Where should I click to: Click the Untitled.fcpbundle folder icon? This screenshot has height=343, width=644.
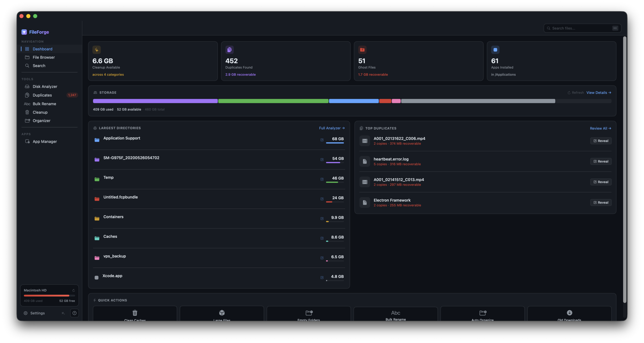[x=97, y=199]
